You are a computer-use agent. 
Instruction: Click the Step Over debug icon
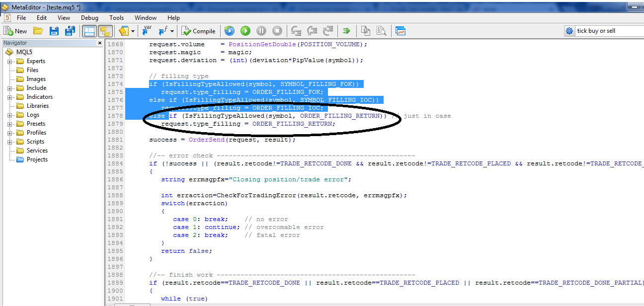click(312, 31)
